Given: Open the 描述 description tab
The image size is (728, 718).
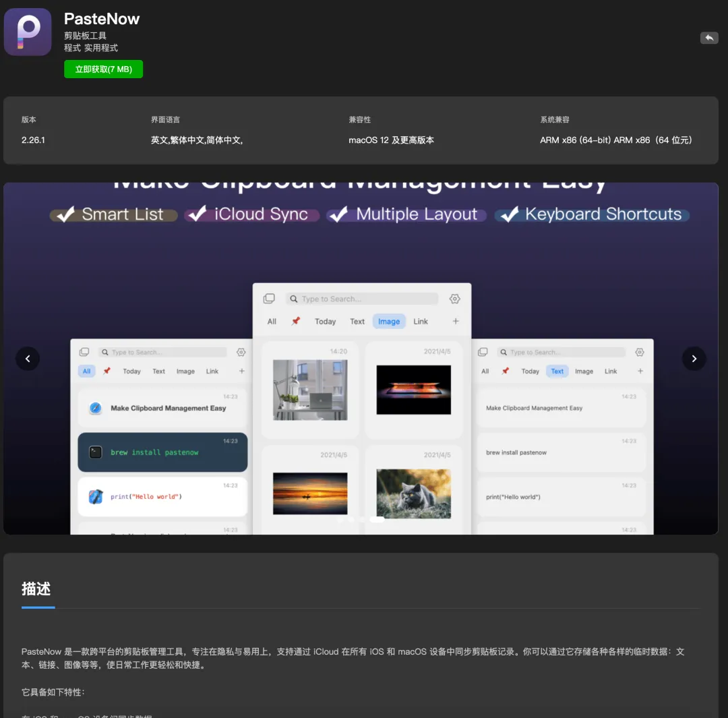Looking at the screenshot, I should (36, 589).
